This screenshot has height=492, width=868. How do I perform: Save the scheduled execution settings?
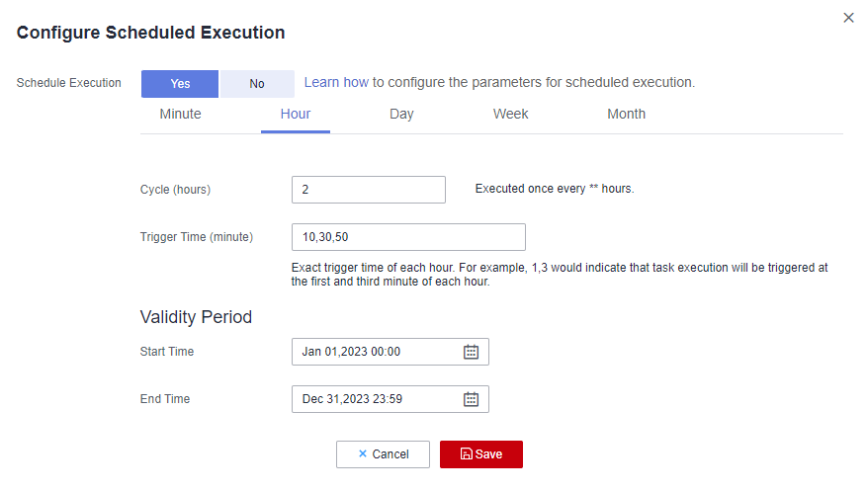[480, 454]
